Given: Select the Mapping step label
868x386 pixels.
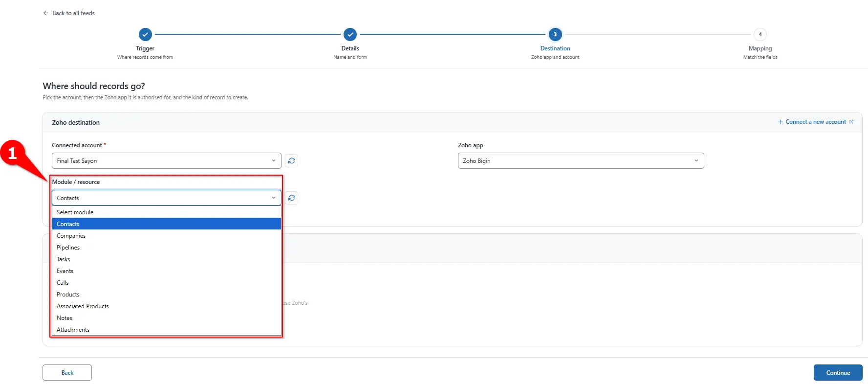Looking at the screenshot, I should (x=760, y=48).
